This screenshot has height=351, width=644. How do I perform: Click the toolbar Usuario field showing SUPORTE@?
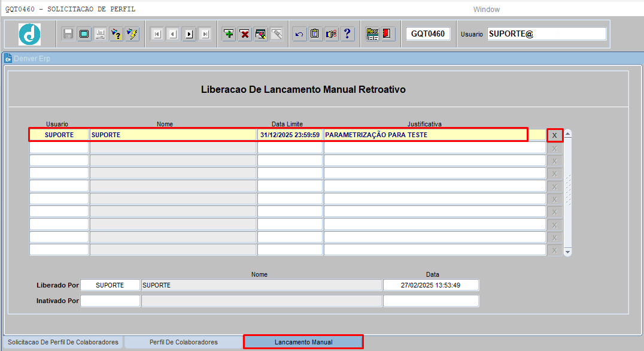546,34
